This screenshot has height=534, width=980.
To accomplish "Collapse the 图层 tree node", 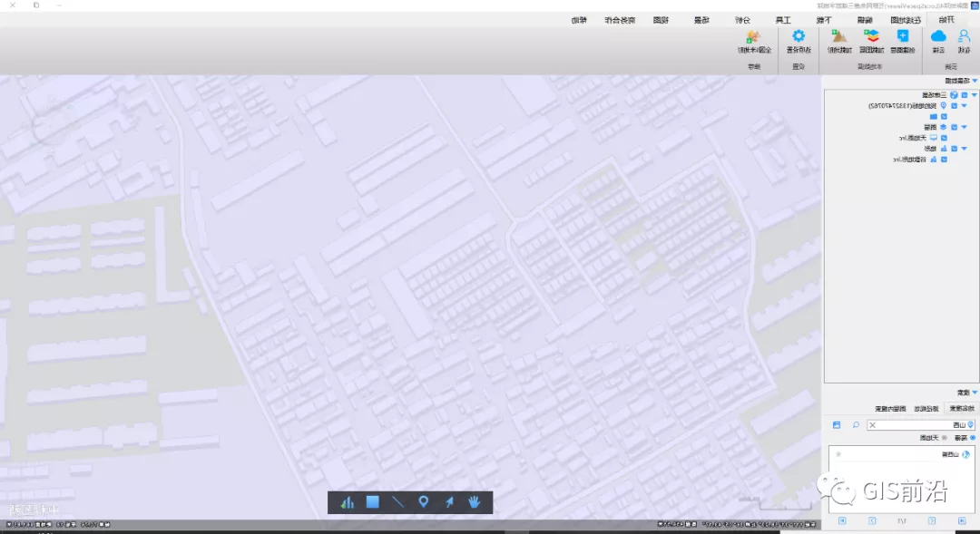I will tap(964, 127).
